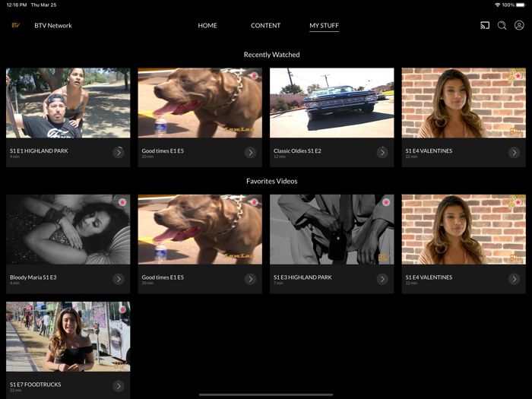Remove Good times E1 E5 star in Favorites Videos
This screenshot has height=399, width=532.
tap(254, 202)
